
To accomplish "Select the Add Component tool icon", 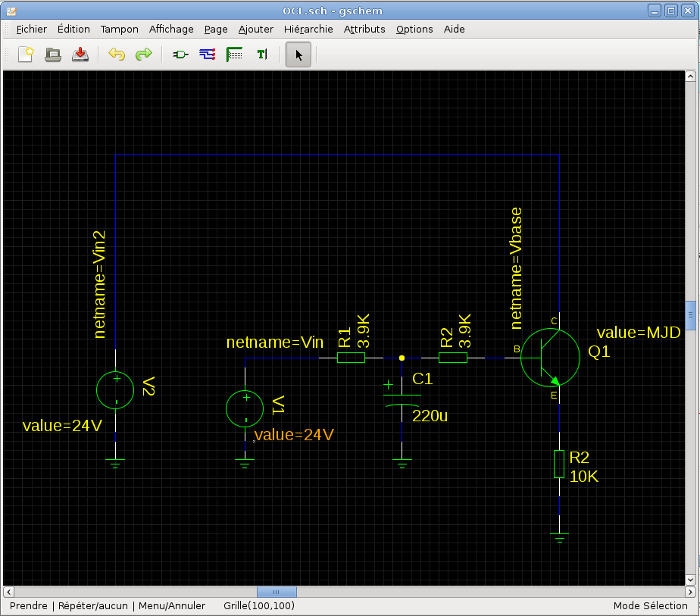I will (181, 55).
